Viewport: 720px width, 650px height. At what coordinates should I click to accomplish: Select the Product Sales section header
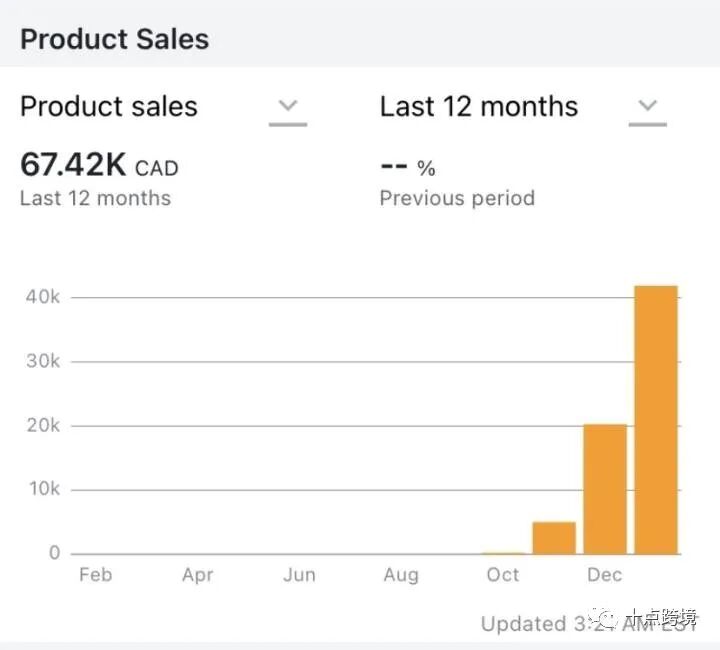coord(114,39)
